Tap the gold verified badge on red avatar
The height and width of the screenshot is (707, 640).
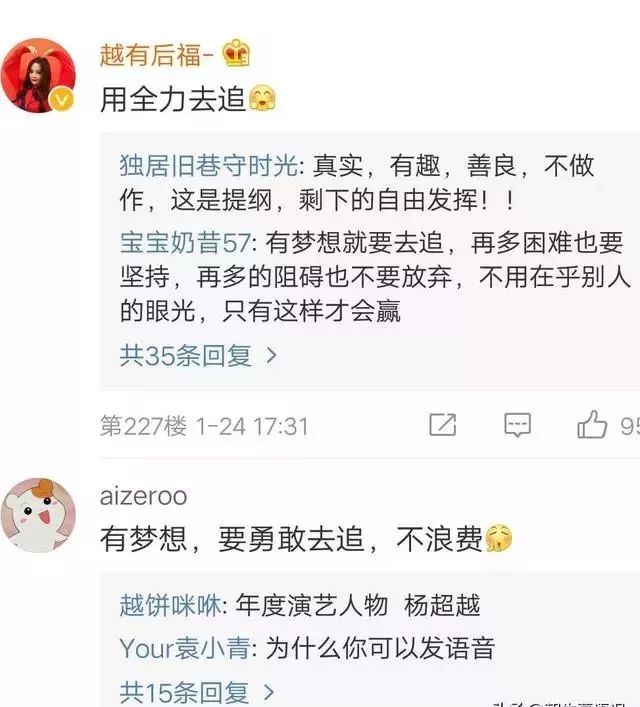pos(62,99)
